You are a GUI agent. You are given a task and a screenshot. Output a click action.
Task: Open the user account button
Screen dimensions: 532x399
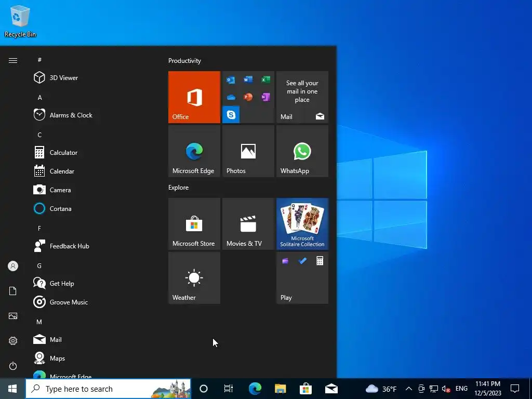pyautogui.click(x=13, y=266)
